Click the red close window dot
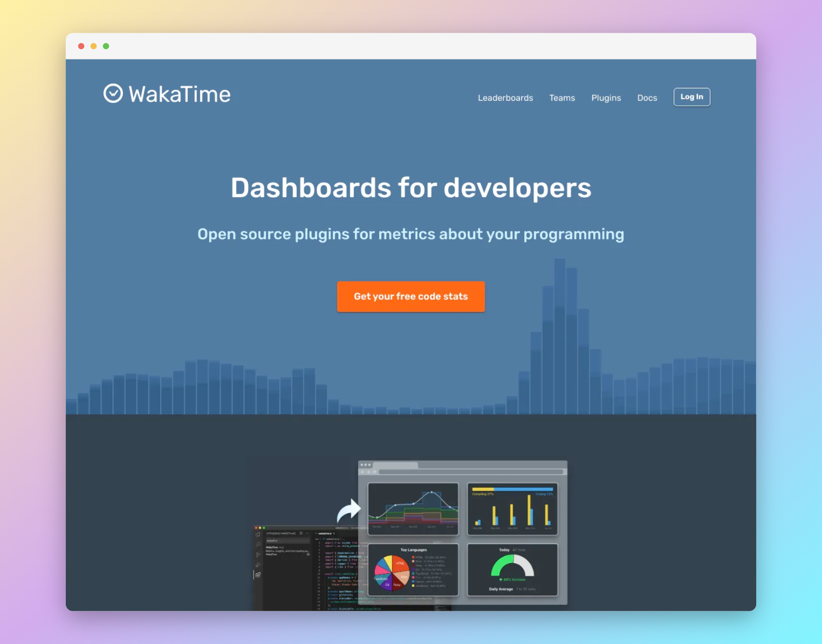The image size is (822, 644). [81, 46]
